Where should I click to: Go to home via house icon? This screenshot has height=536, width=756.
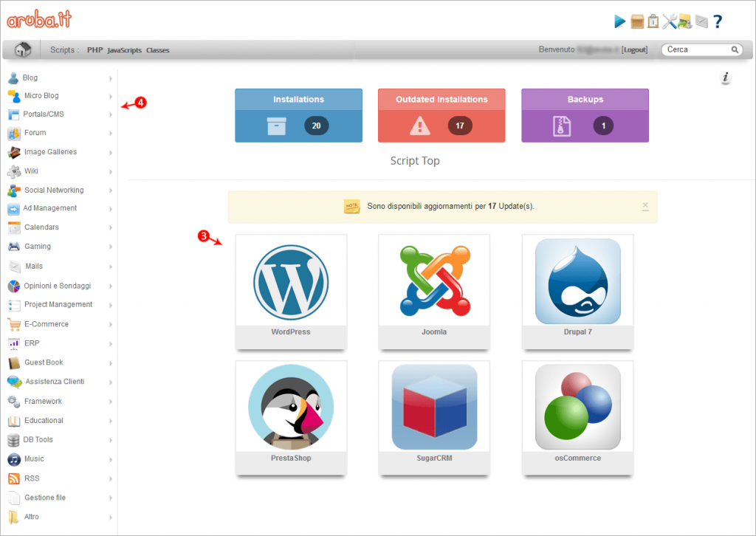point(23,49)
